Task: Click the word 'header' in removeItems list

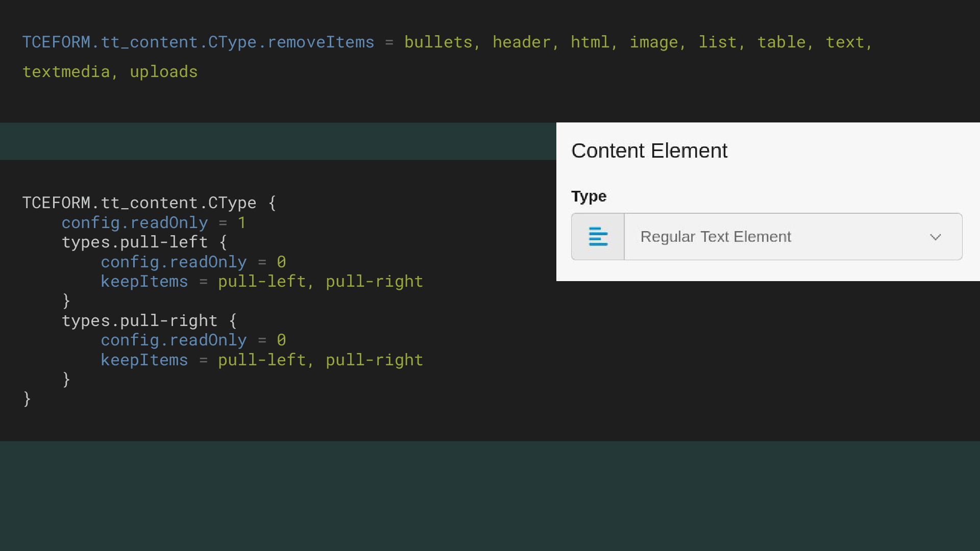Action: (x=521, y=42)
